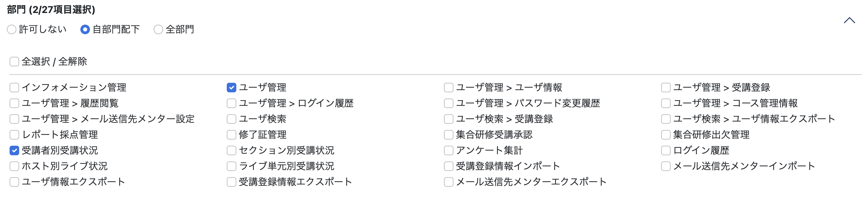The width and height of the screenshot is (868, 197).
Task: Select the 許可しない radio button
Action: [12, 30]
